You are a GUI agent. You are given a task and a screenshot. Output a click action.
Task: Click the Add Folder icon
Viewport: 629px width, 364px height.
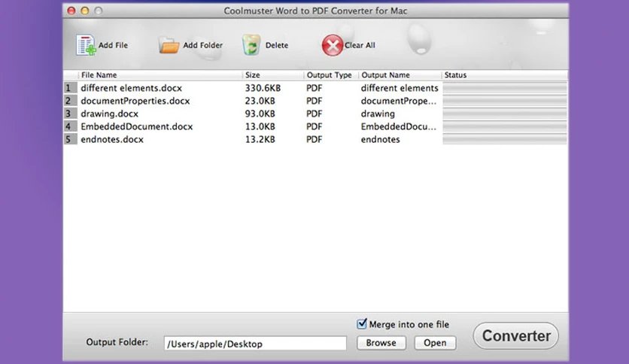[x=169, y=45]
